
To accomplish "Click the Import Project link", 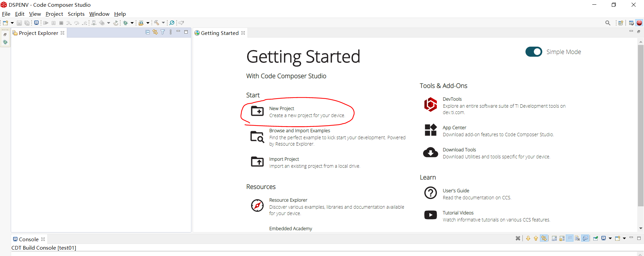I will [284, 159].
